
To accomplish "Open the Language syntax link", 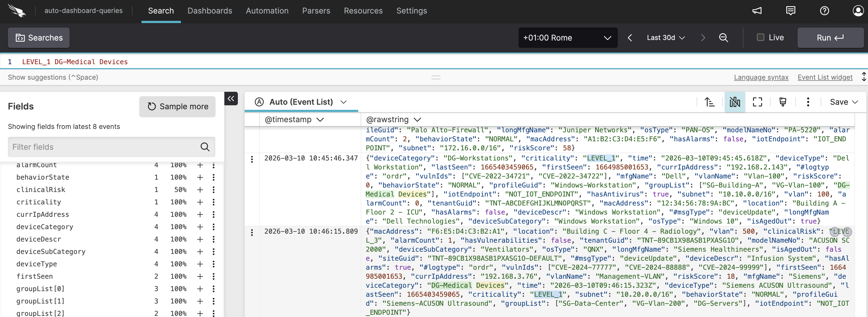I will coord(761,77).
